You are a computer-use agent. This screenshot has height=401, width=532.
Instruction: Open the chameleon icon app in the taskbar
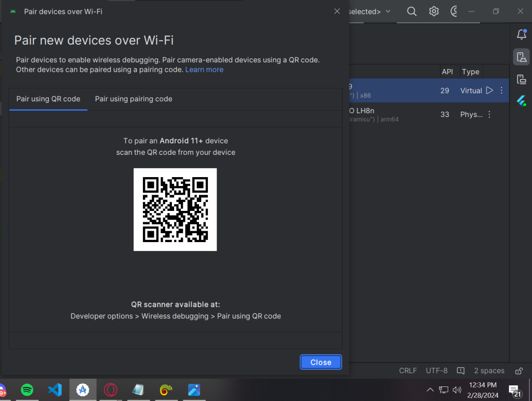[x=166, y=390]
